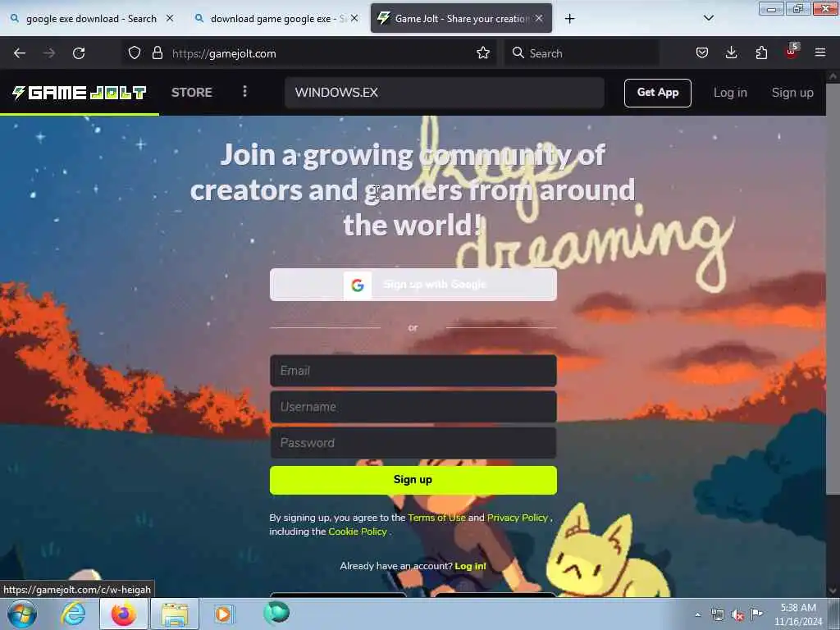Viewport: 840px width, 630px height.
Task: Show hidden tray icons arrow
Action: tap(697, 614)
